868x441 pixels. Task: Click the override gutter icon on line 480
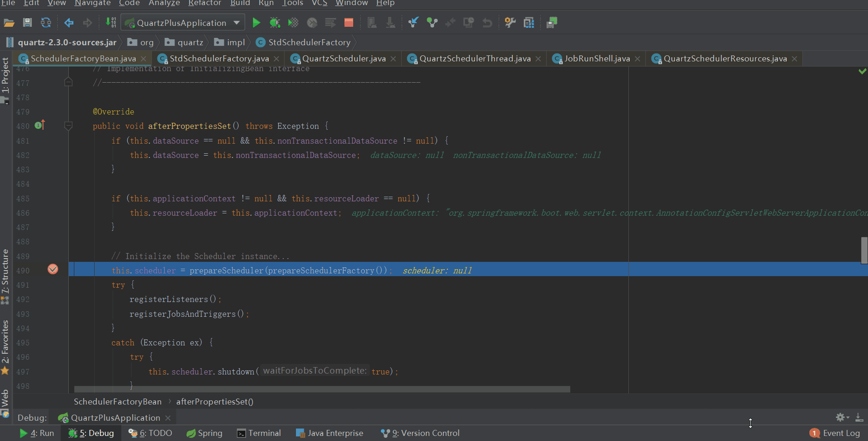(x=40, y=125)
